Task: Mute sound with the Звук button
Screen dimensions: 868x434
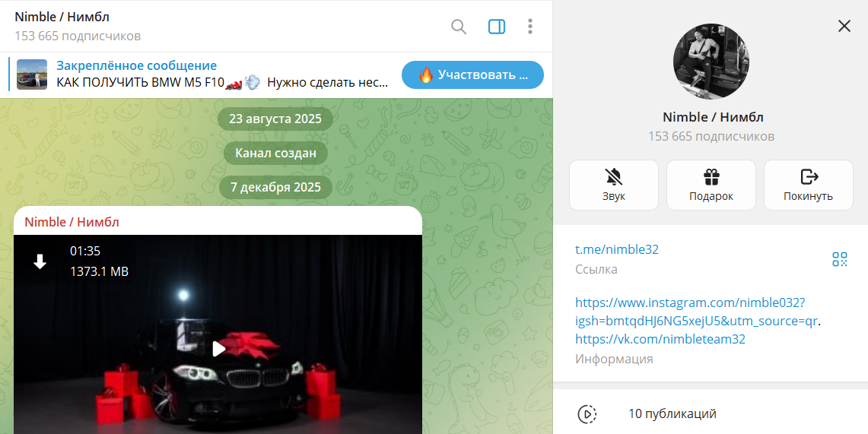Action: 614,185
